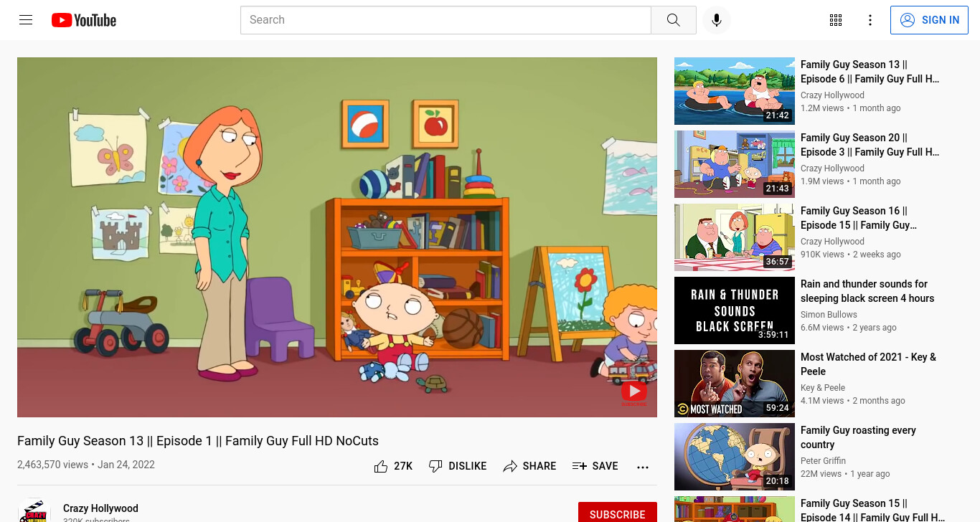This screenshot has height=522, width=980.
Task: Like the video with thumbs up
Action: point(393,466)
